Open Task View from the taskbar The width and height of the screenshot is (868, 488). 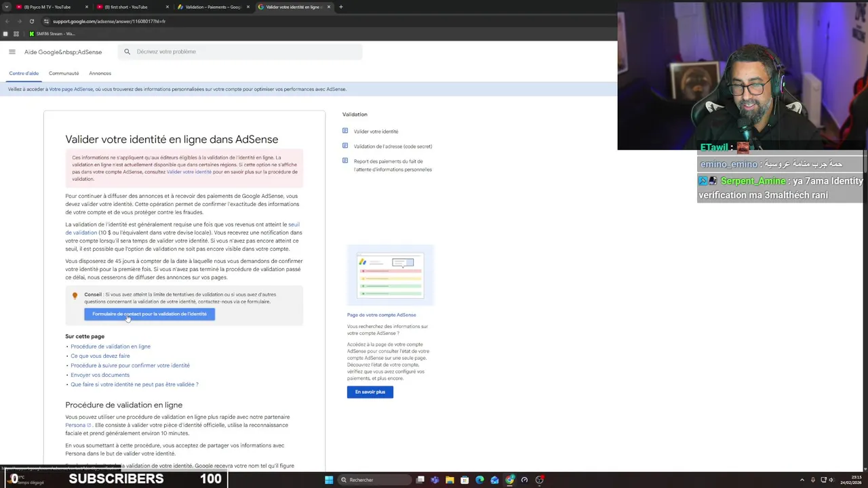[420, 480]
